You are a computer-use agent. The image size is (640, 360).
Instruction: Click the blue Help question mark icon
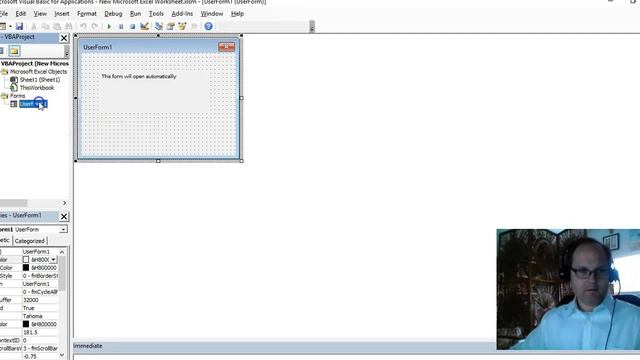tap(208, 27)
